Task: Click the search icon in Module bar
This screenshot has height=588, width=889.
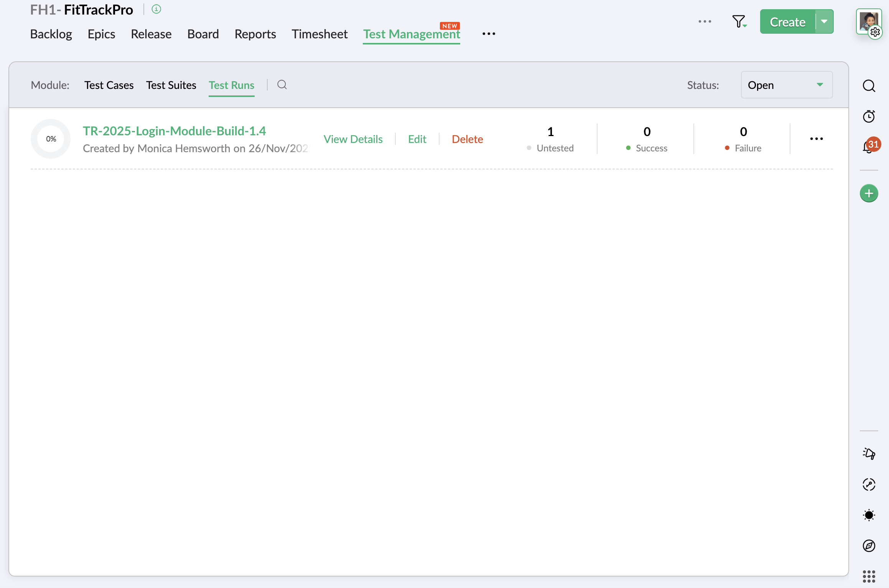Action: [282, 85]
